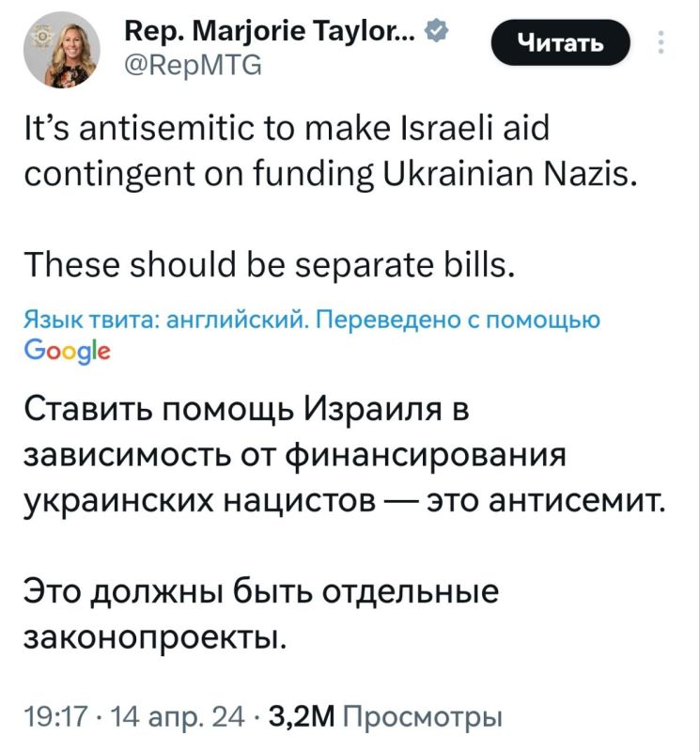Click the Просмотры label

[x=423, y=717]
